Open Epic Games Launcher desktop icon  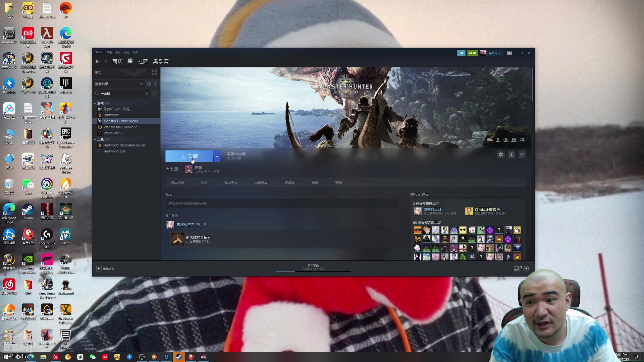tap(66, 138)
